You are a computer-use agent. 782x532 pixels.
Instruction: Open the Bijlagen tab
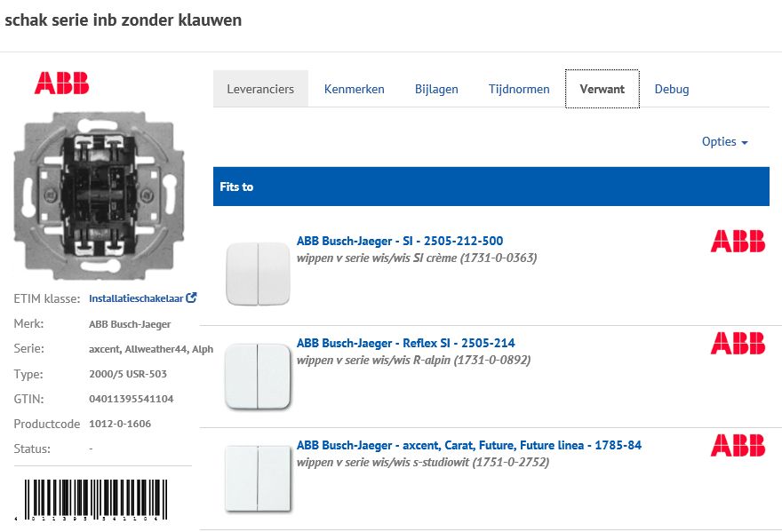[x=436, y=89]
